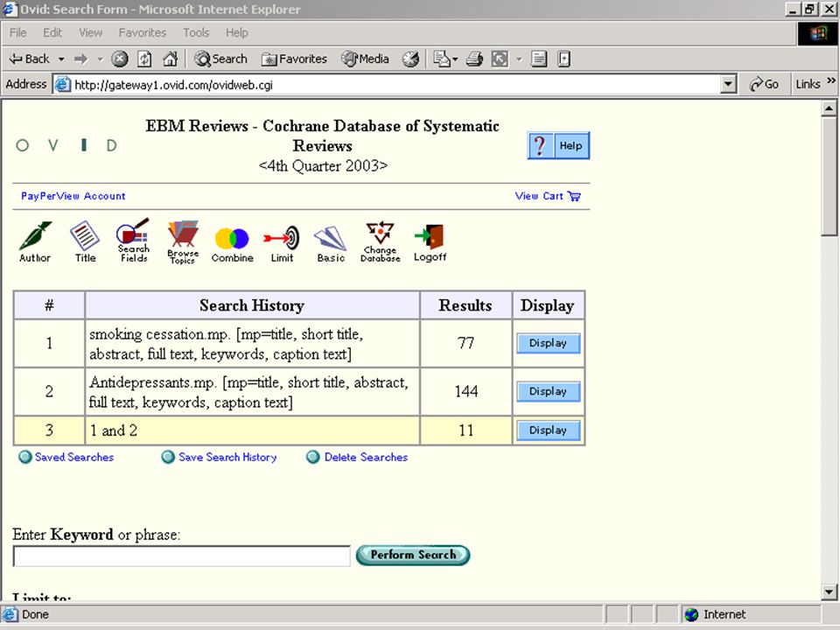Display results for '1 and 2' search
The width and height of the screenshot is (840, 630).
548,430
